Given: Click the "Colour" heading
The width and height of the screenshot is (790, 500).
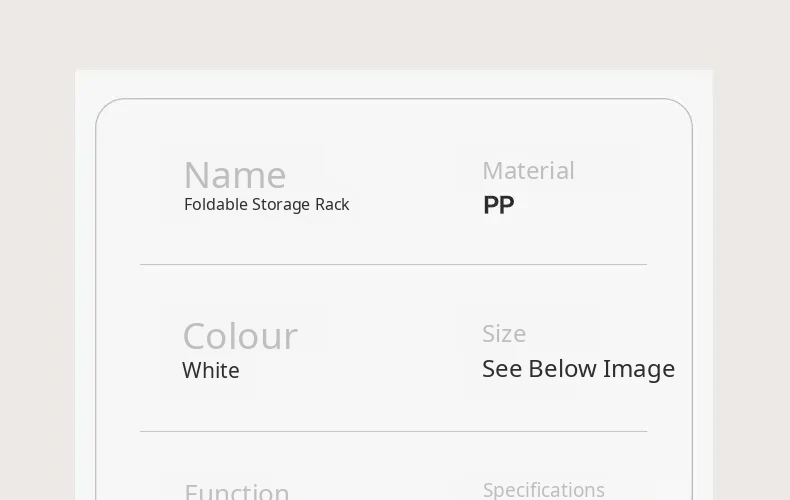Looking at the screenshot, I should point(240,336).
